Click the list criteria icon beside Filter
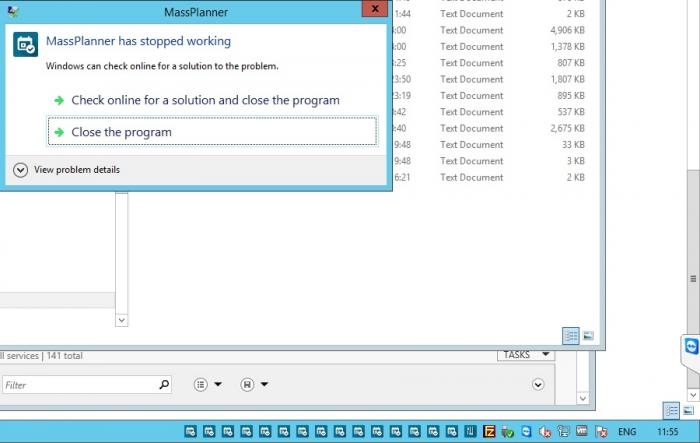 point(200,384)
